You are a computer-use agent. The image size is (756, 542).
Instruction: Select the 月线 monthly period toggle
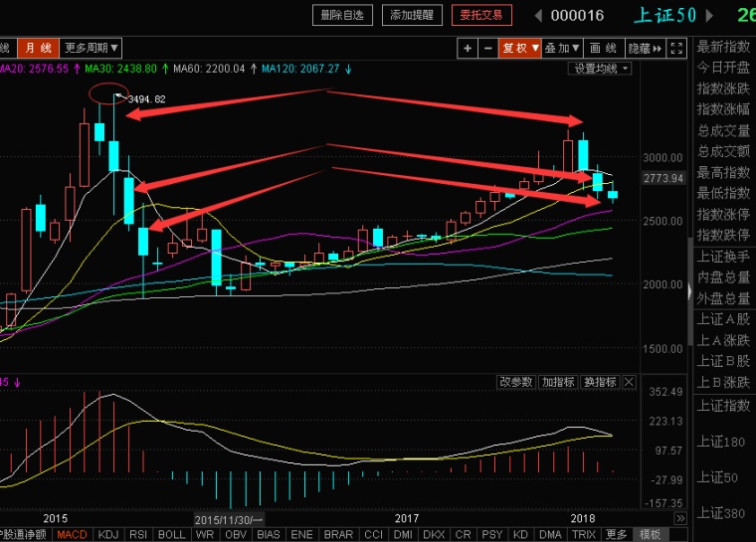point(38,48)
